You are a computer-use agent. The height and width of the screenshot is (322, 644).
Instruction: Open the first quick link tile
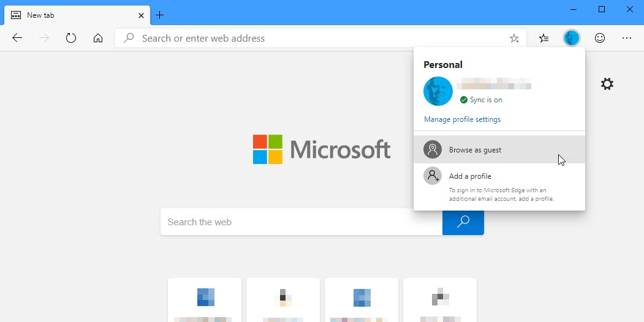coord(205,300)
